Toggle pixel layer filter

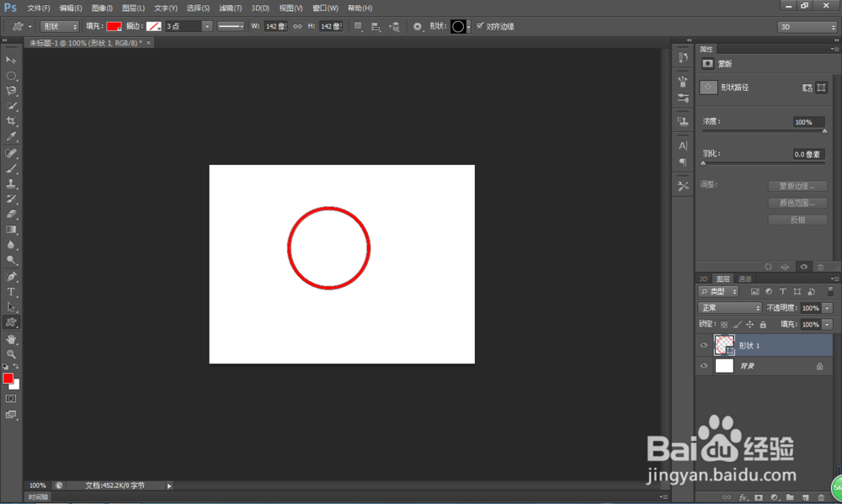pyautogui.click(x=755, y=291)
